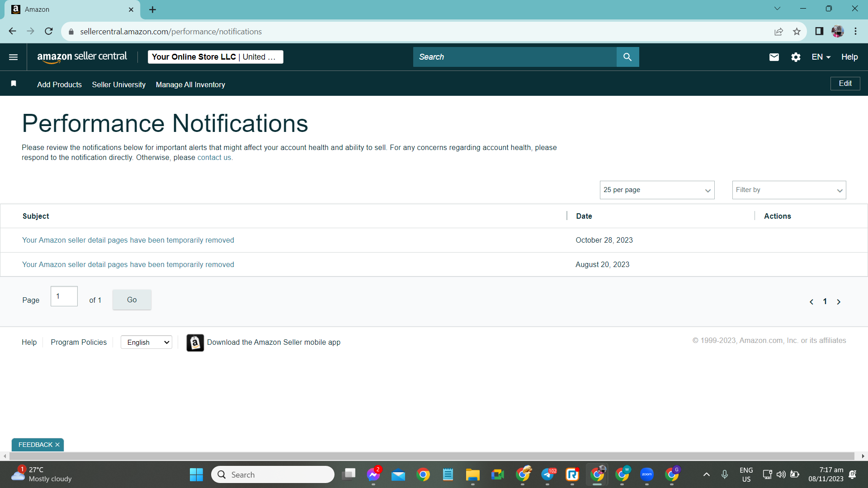
Task: Click Download the Amazon Seller mobile app
Action: pyautogui.click(x=274, y=343)
